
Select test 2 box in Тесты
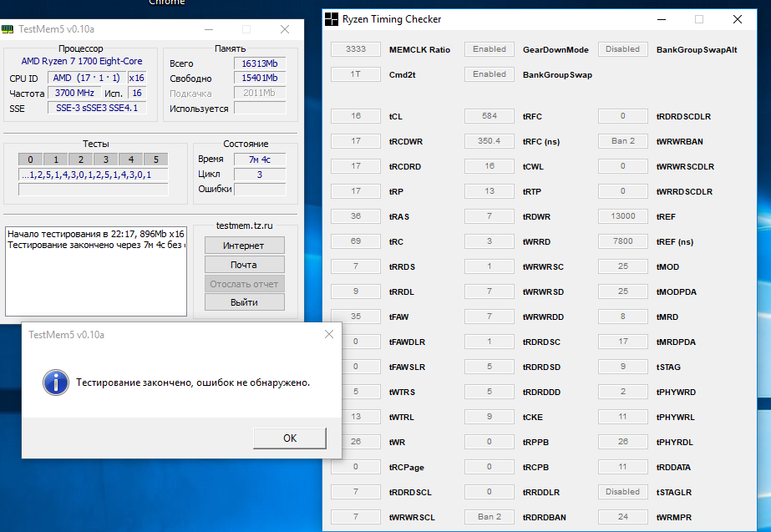point(81,160)
